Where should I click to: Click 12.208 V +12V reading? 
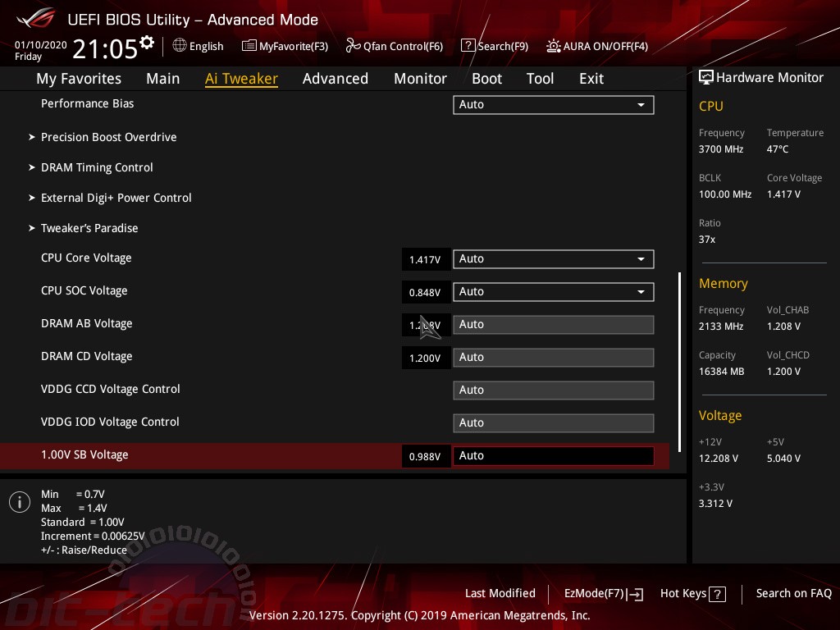pyautogui.click(x=719, y=459)
